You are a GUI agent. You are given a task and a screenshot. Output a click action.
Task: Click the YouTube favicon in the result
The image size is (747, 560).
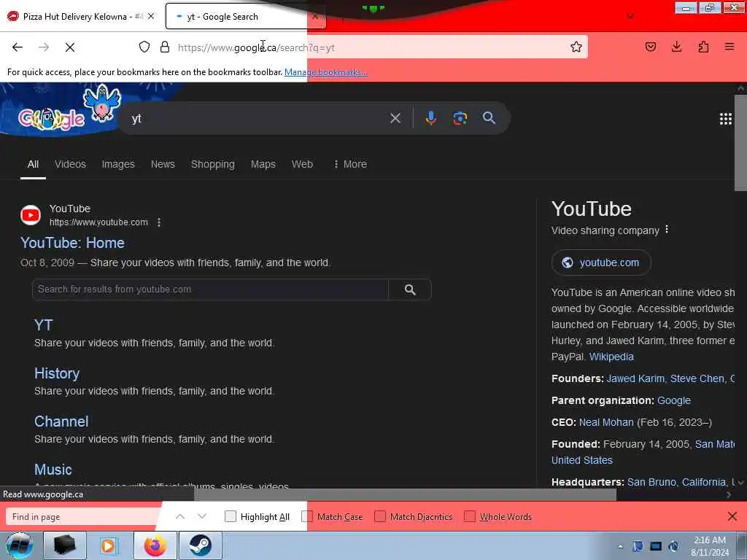[31, 215]
